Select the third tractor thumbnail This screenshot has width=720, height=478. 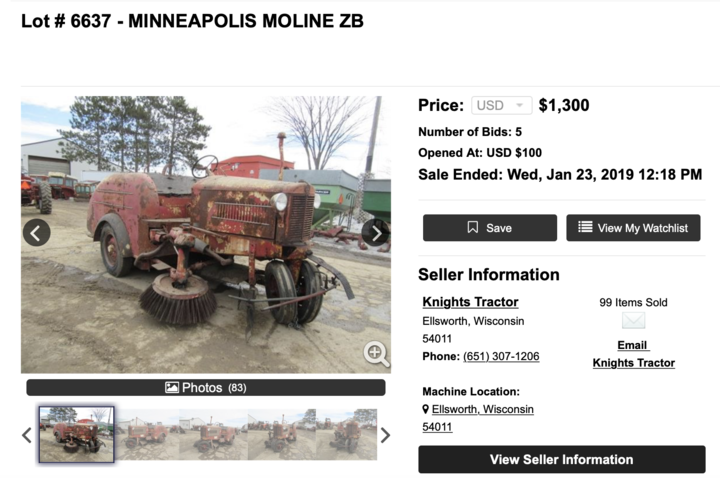(x=214, y=434)
